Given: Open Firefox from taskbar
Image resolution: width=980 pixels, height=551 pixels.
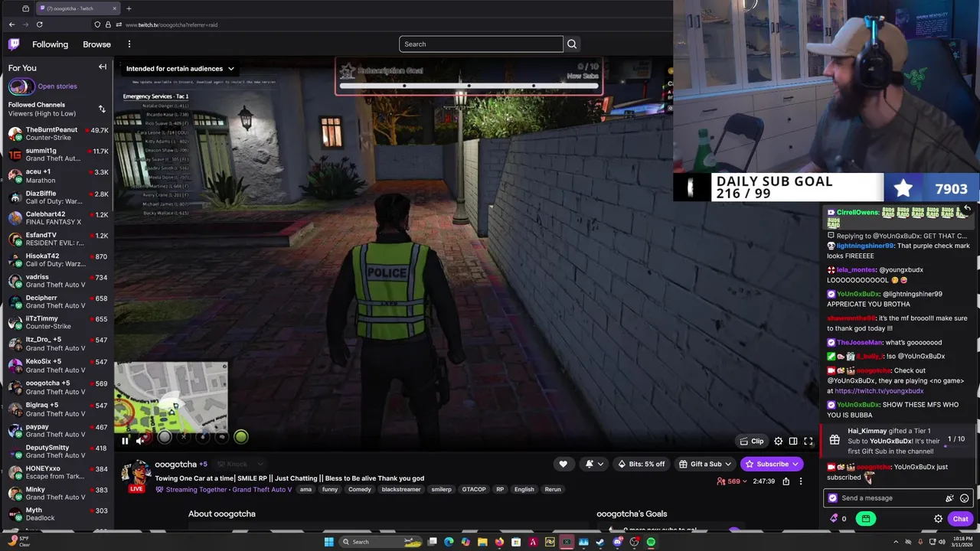Looking at the screenshot, I should click(x=499, y=542).
